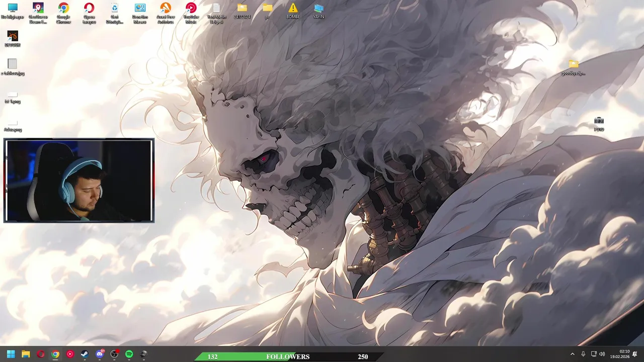Expand the hidden system tray icons
This screenshot has width=644, height=362.
(x=572, y=354)
